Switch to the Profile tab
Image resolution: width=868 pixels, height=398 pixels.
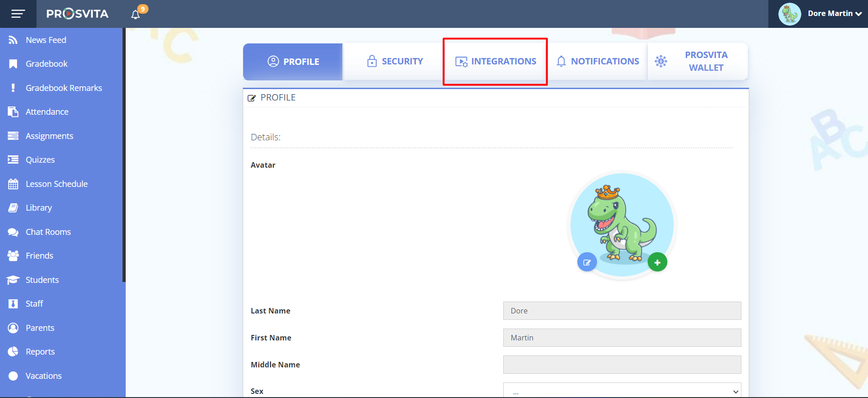point(293,62)
